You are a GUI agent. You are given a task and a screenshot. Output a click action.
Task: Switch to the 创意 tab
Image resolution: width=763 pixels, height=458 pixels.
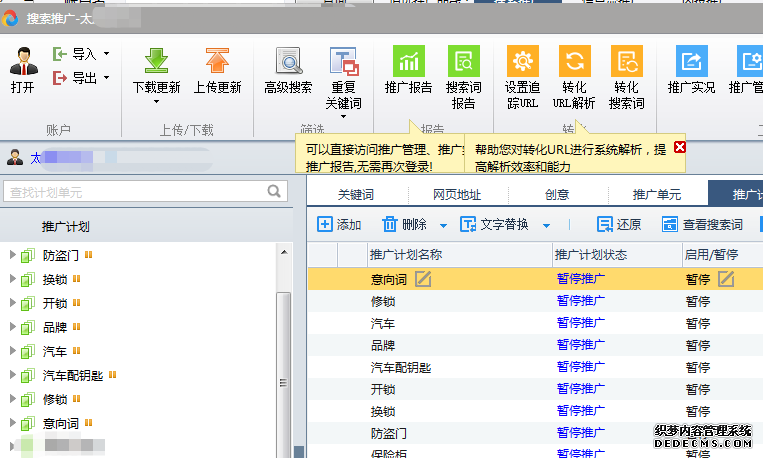557,194
